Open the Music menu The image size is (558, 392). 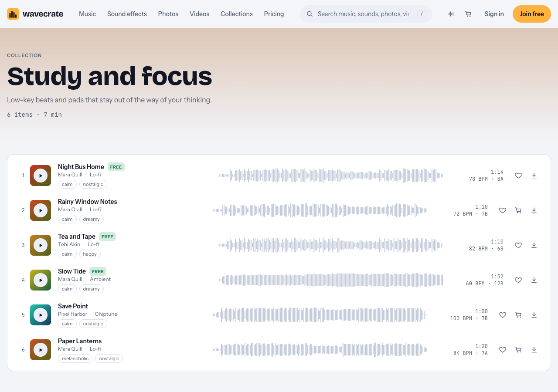(87, 14)
